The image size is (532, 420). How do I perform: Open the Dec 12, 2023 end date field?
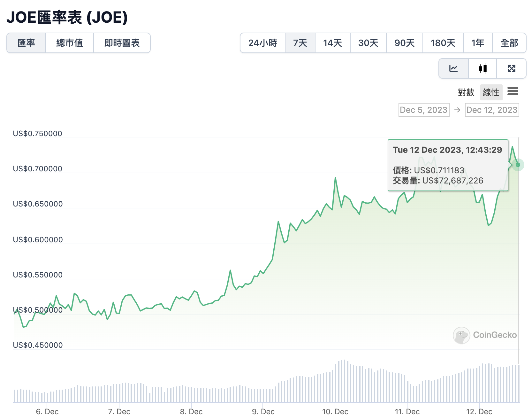[492, 110]
